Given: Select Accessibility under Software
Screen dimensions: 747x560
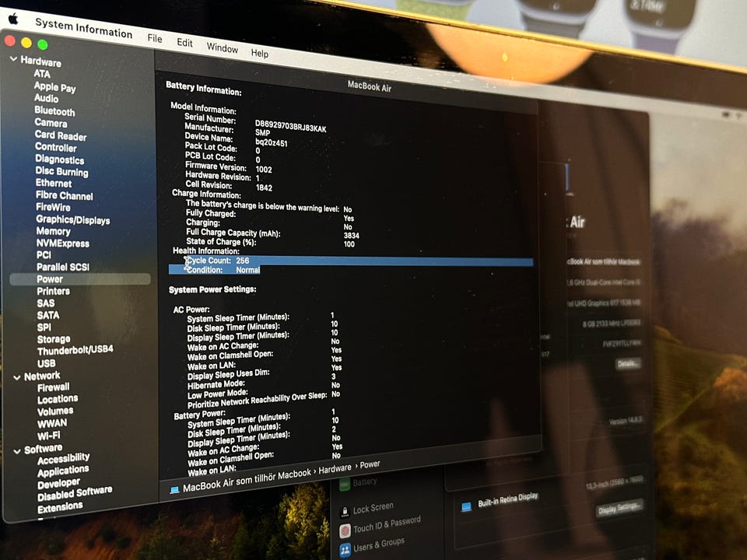Looking at the screenshot, I should click(x=63, y=458).
